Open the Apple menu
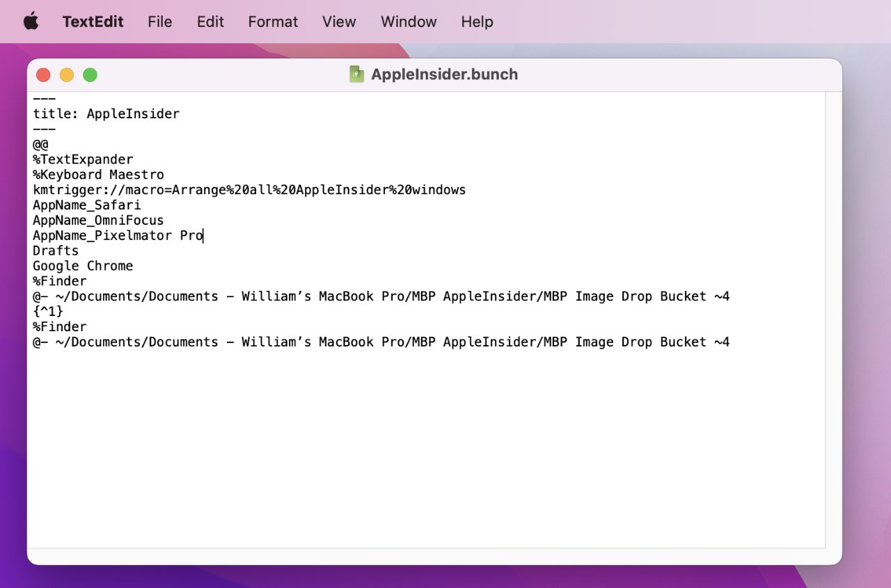This screenshot has width=891, height=588. click(x=31, y=22)
